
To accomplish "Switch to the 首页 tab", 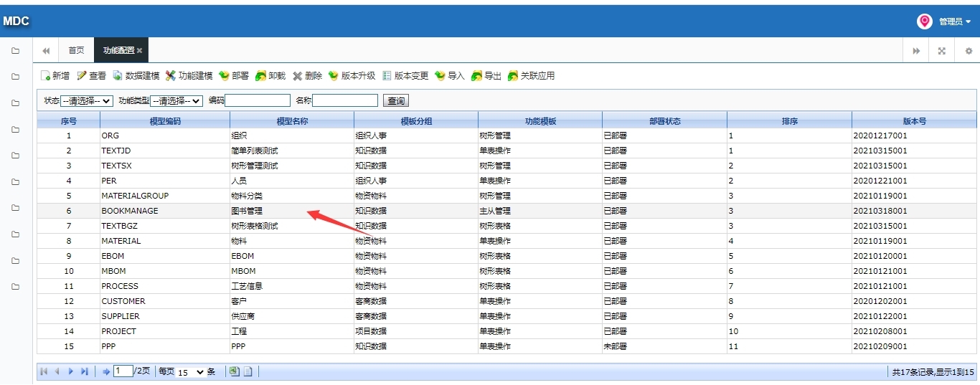I will click(x=76, y=51).
